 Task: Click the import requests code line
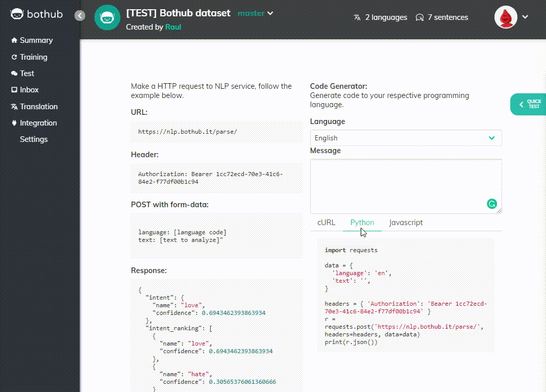point(351,250)
